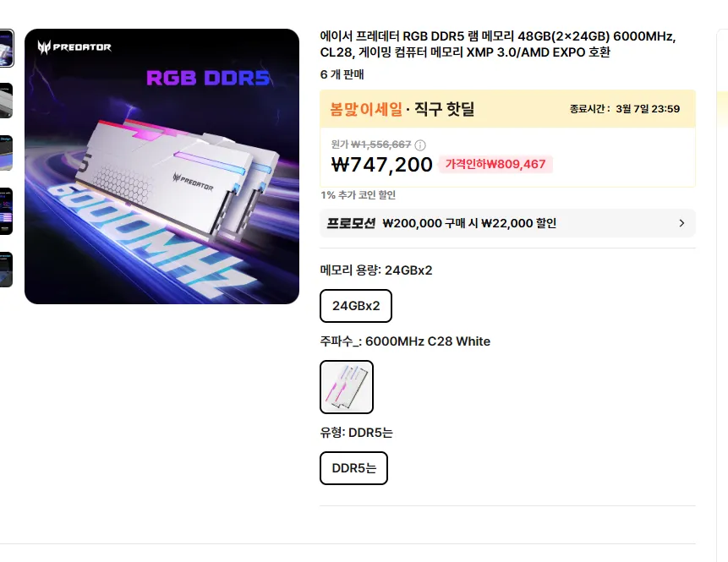Click the 종료시간 countdown timer
This screenshot has width=728, height=562.
coord(627,108)
